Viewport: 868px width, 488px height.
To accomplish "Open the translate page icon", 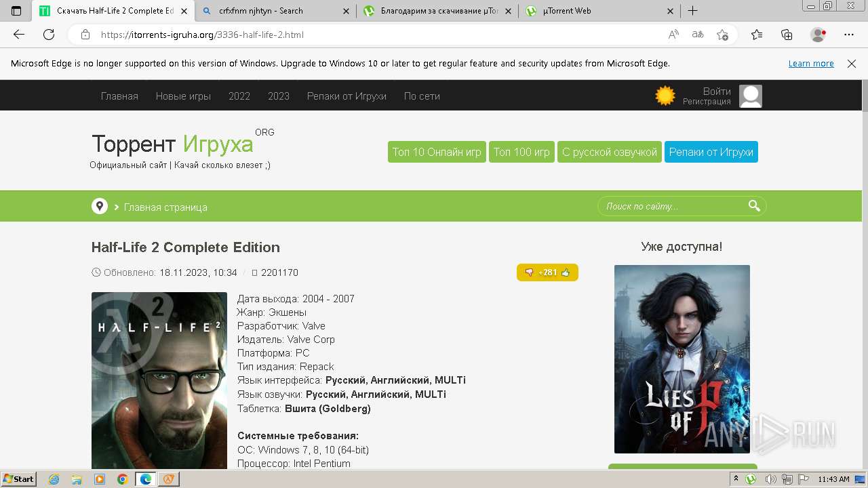I will (698, 35).
